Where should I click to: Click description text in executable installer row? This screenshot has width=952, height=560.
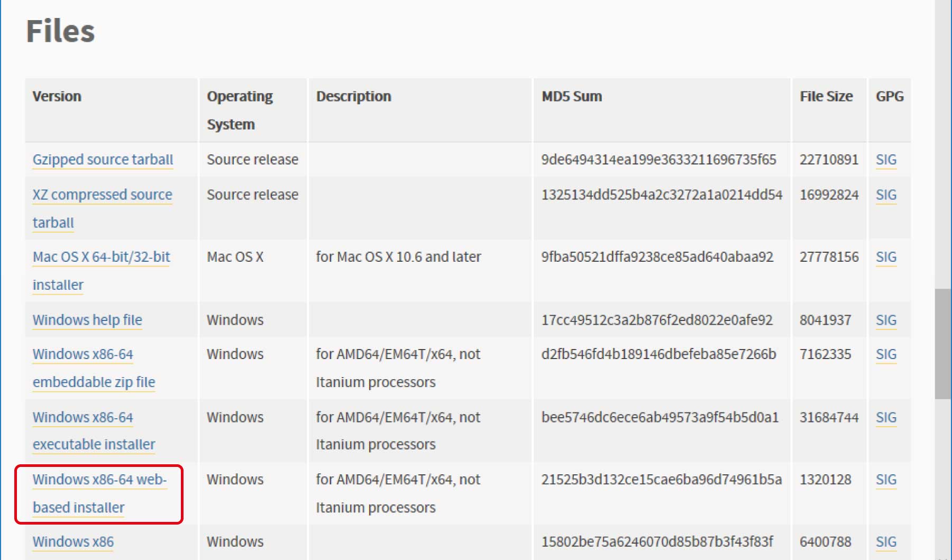398,431
